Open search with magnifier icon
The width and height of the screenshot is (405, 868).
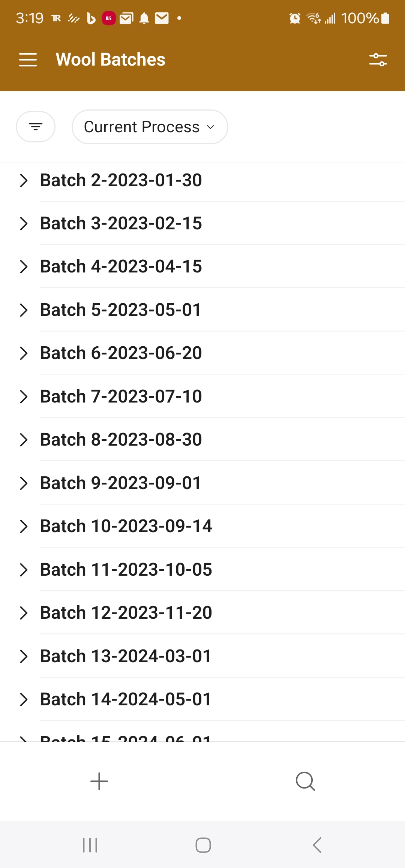point(305,781)
